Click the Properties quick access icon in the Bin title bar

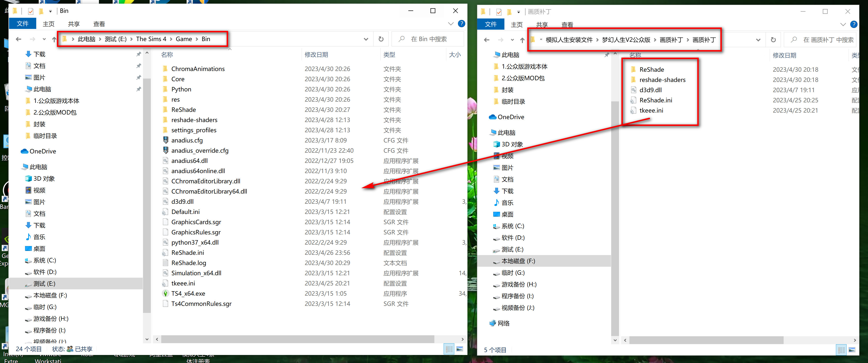31,11
